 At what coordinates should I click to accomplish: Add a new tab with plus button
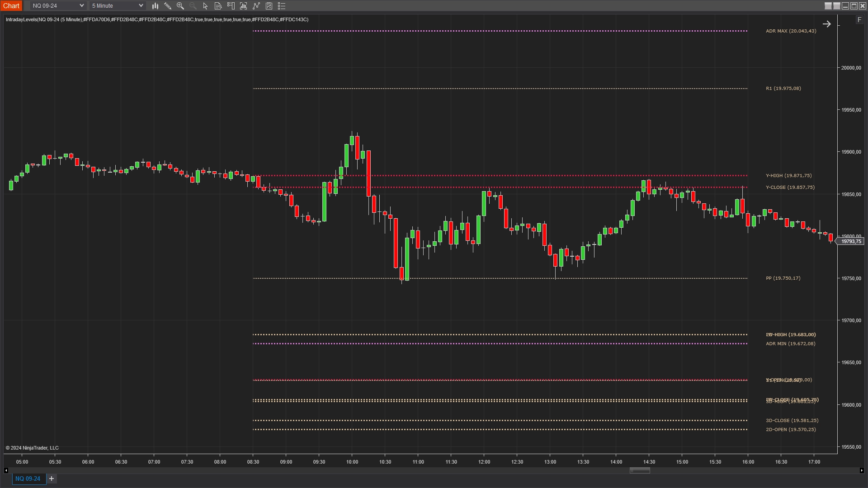tap(52, 479)
